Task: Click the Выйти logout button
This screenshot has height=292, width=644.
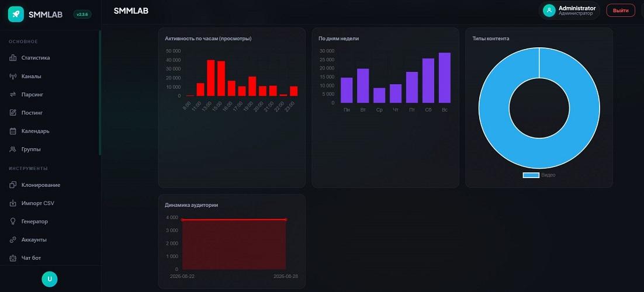Action: [x=621, y=11]
